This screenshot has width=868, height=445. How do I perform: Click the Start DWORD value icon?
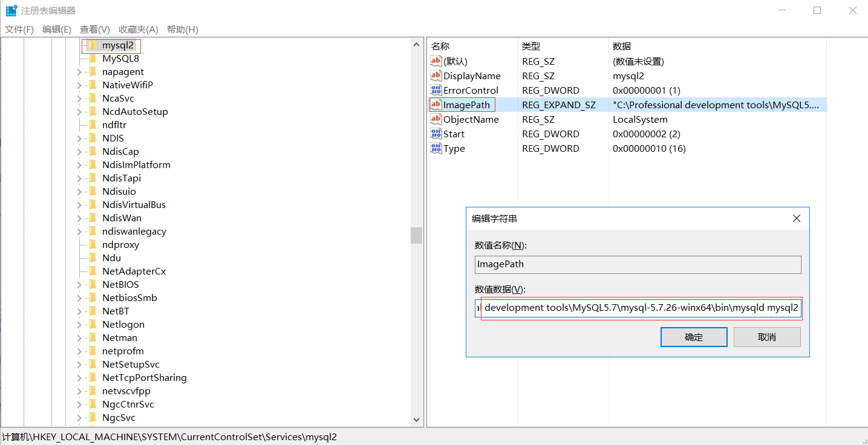click(436, 134)
